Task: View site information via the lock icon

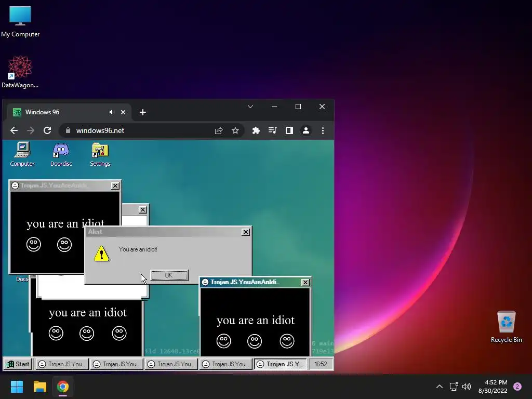Action: 68,130
